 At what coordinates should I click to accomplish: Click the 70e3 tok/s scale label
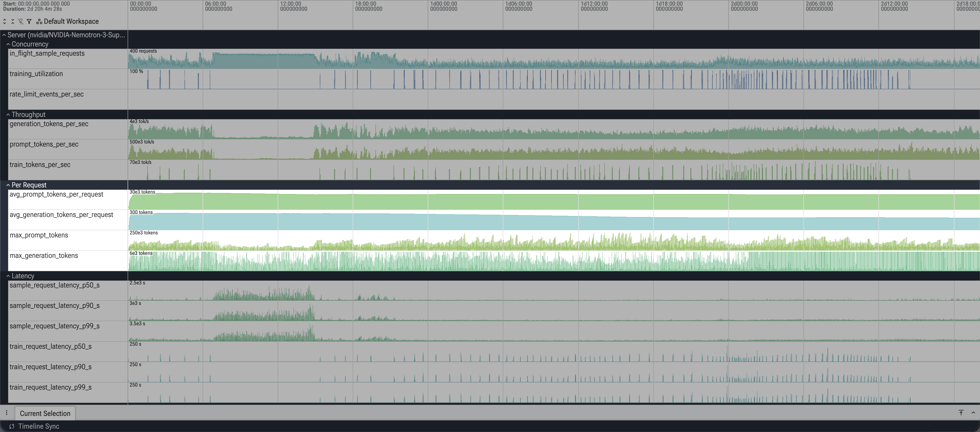140,163
